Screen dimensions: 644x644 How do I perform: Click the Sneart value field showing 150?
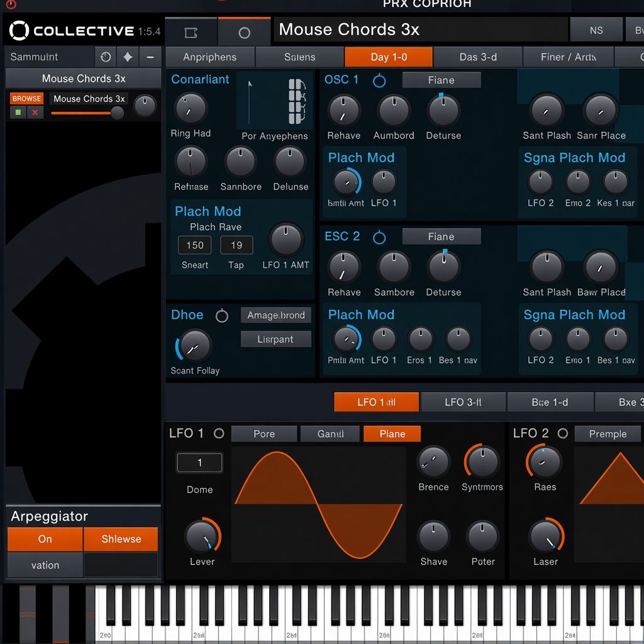195,245
